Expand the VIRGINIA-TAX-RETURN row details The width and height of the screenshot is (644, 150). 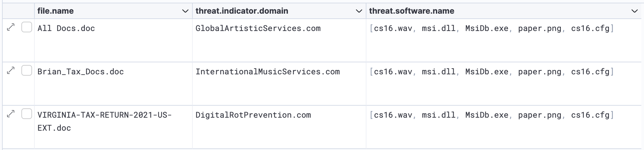[x=11, y=114]
